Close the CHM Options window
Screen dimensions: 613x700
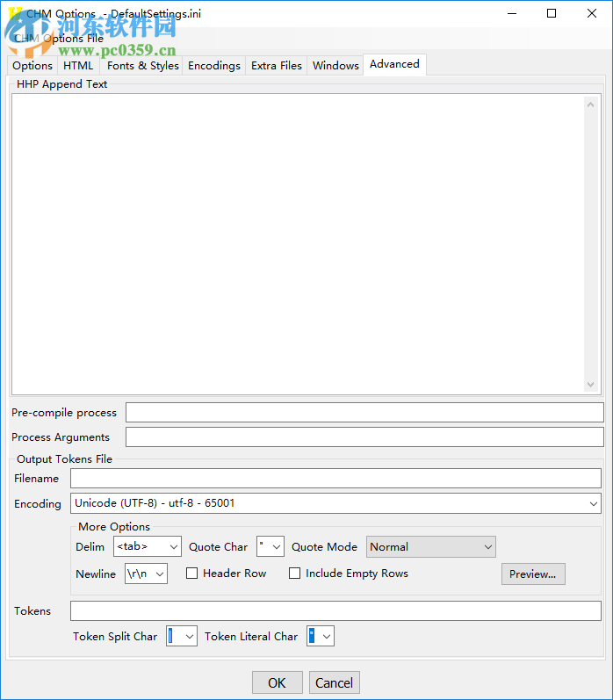pos(592,13)
